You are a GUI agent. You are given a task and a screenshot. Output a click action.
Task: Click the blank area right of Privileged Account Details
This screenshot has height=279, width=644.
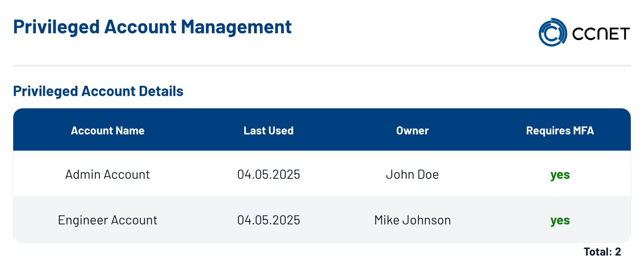point(406,91)
